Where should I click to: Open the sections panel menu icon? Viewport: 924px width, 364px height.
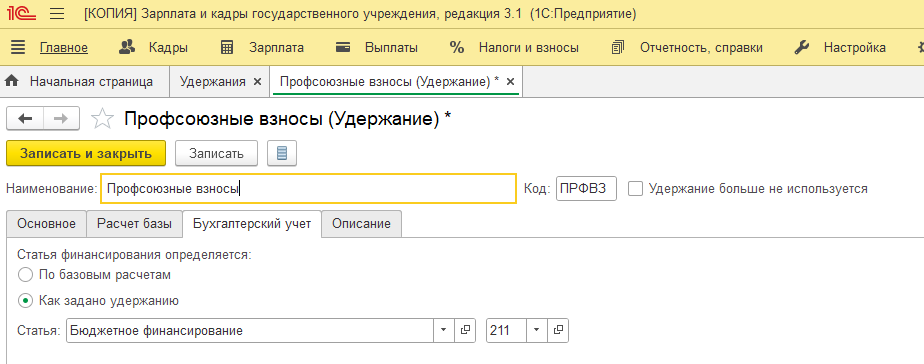click(x=18, y=48)
